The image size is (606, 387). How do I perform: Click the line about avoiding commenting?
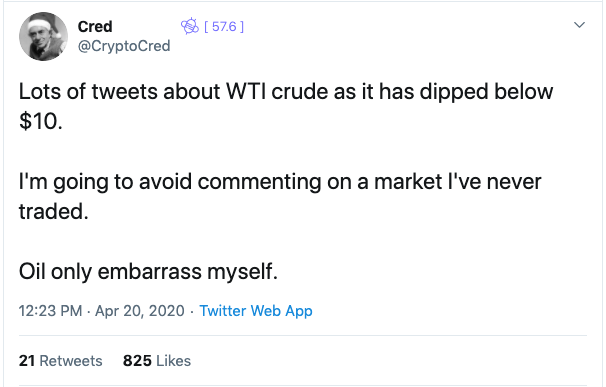[x=280, y=182]
